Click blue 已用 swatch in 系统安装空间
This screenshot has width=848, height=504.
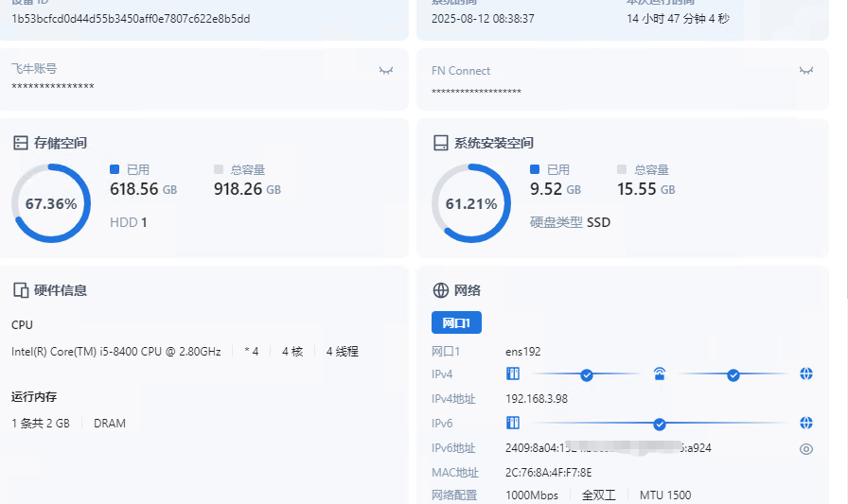(x=535, y=169)
